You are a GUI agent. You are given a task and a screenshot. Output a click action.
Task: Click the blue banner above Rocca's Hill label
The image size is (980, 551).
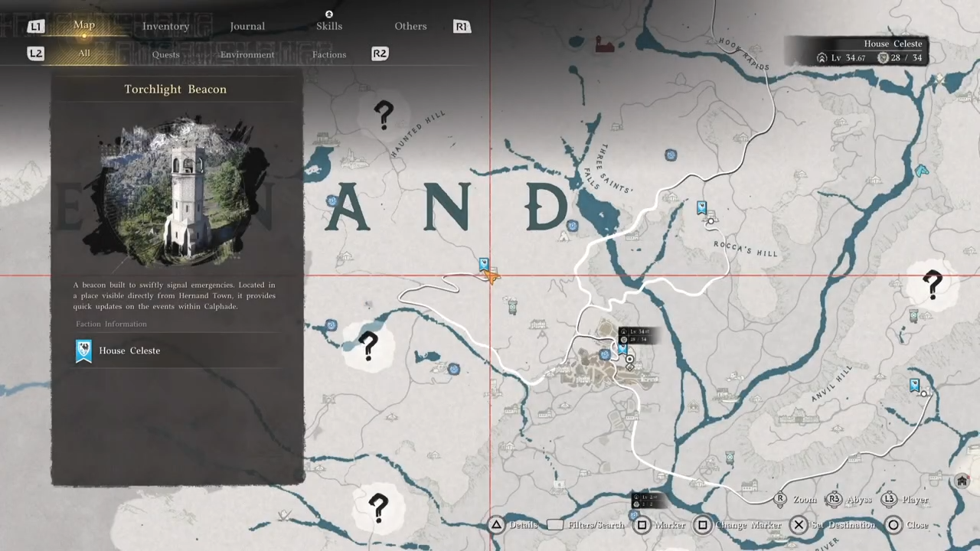(x=701, y=207)
